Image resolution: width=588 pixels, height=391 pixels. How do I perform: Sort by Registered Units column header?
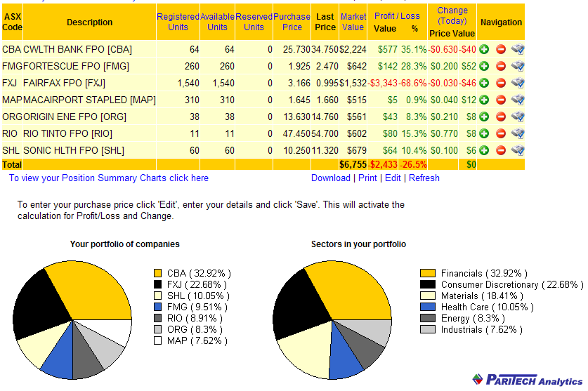pos(178,22)
